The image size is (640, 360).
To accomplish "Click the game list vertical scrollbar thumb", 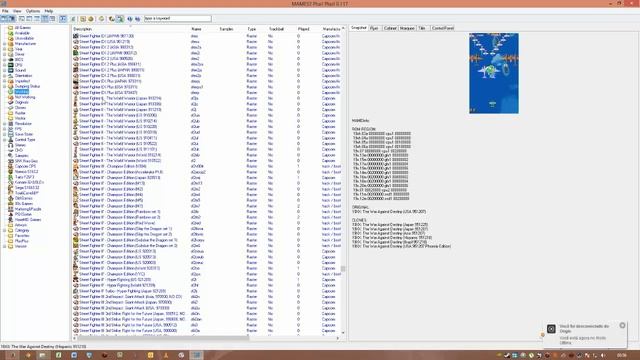I will tap(343, 269).
